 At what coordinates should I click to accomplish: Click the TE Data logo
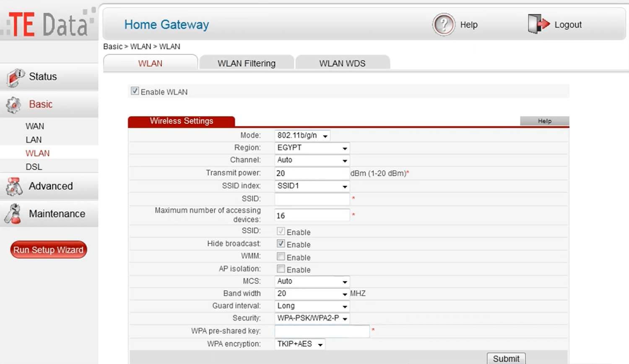49,24
